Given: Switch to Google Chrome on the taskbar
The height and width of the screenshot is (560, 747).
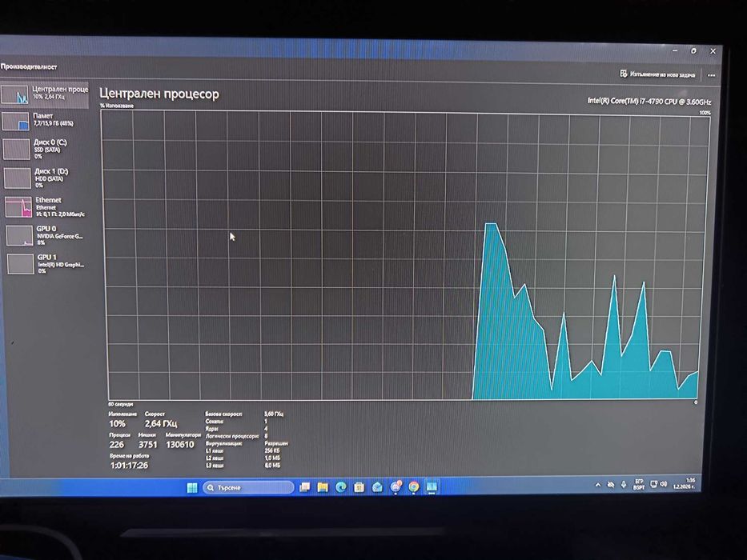Looking at the screenshot, I should pyautogui.click(x=414, y=486).
